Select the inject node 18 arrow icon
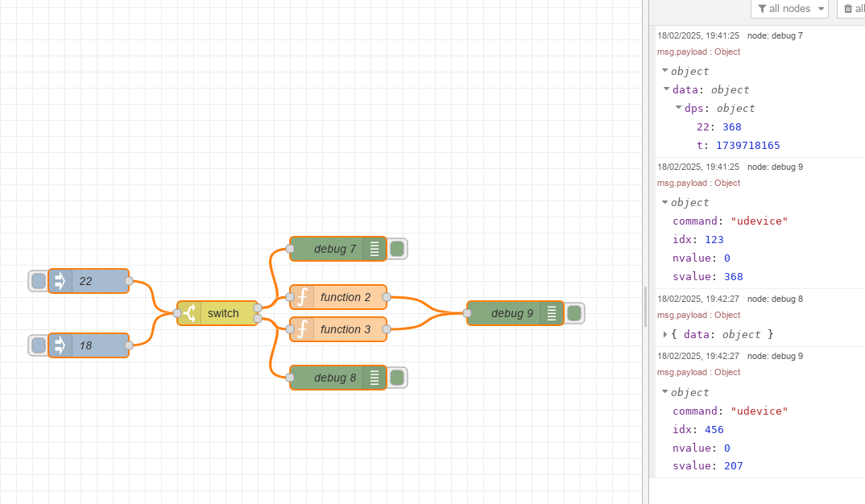Screen dimensions: 865x504 click(60, 345)
